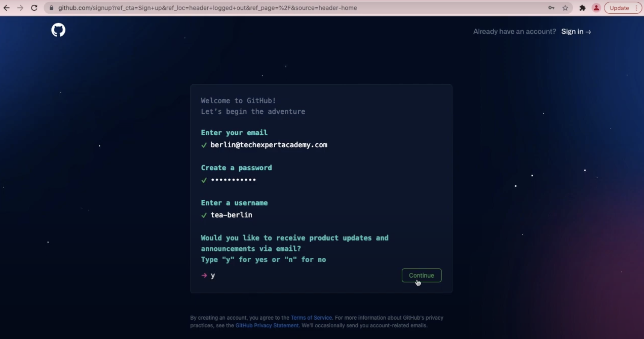Open the Terms of Service link
This screenshot has height=339, width=644.
click(311, 318)
